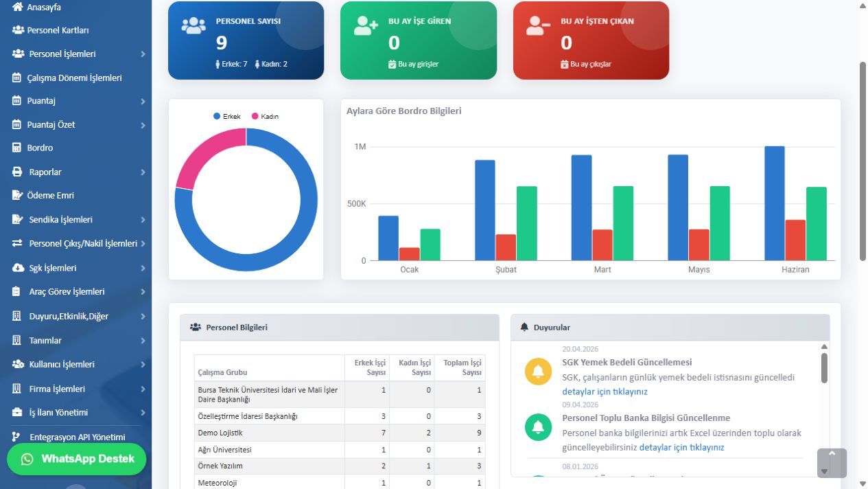Image resolution: width=868 pixels, height=489 pixels.
Task: Click the Bordro calculator icon
Action: coord(17,148)
